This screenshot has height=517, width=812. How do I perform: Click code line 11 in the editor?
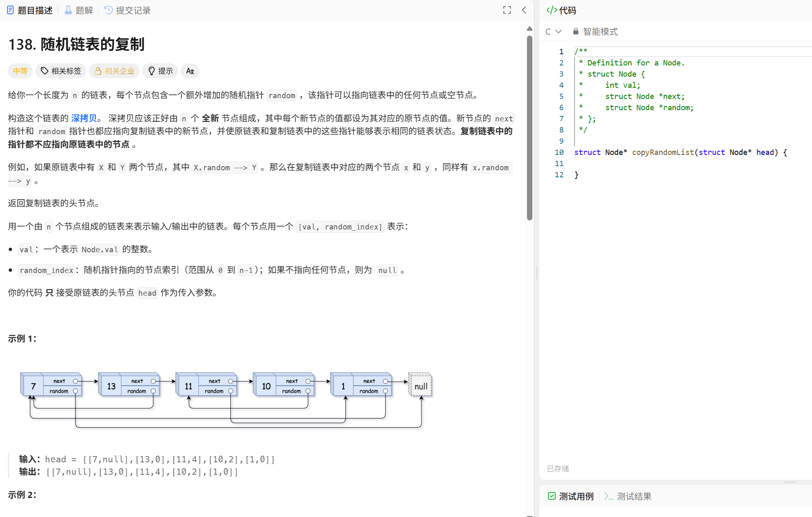click(x=692, y=164)
